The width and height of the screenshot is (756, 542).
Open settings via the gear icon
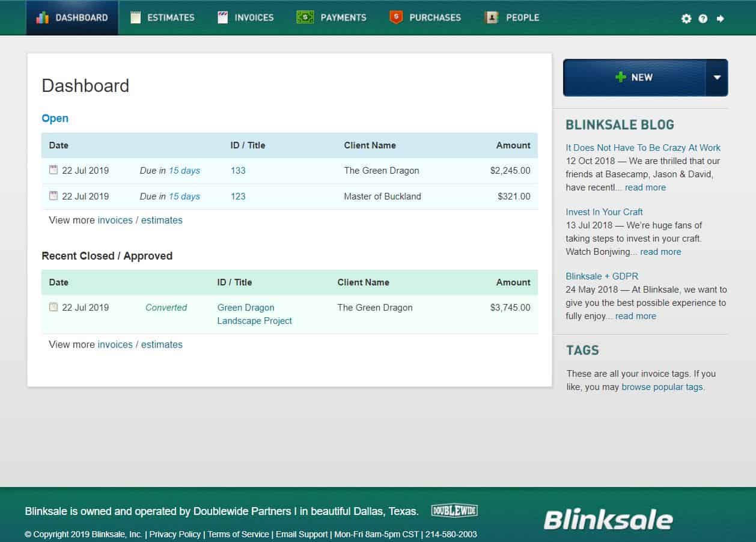point(686,19)
